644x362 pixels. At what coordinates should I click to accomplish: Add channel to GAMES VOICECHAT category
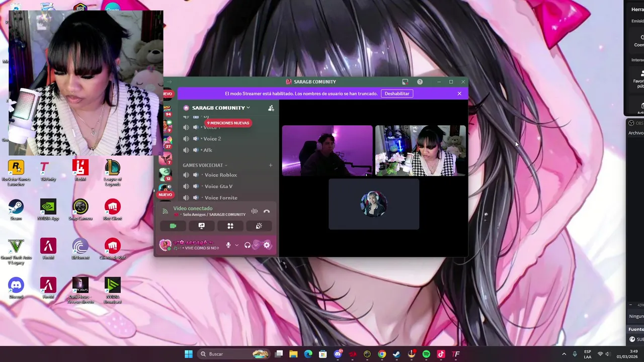coord(270,165)
